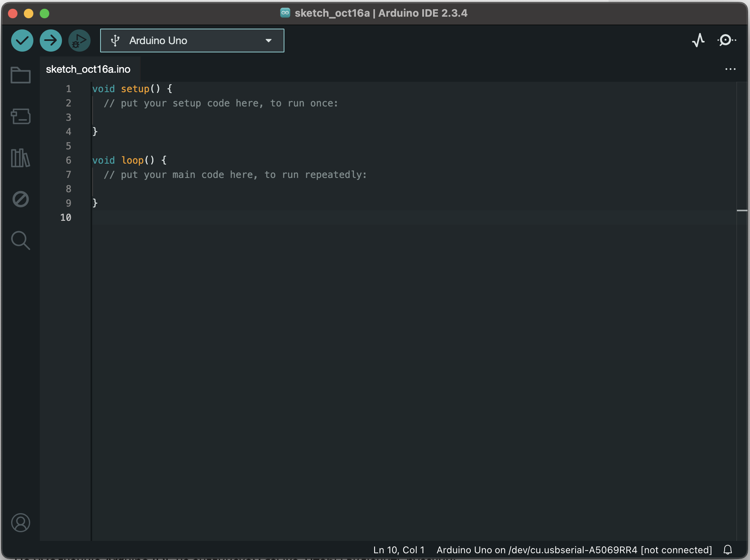Click the Ln 10, Col 1 position indicator

(398, 550)
